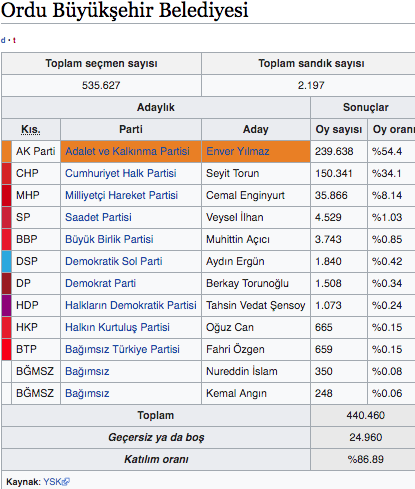Viewport: 415px width, 489px height.
Task: Open the 'd' template view link
Action: tap(3, 40)
